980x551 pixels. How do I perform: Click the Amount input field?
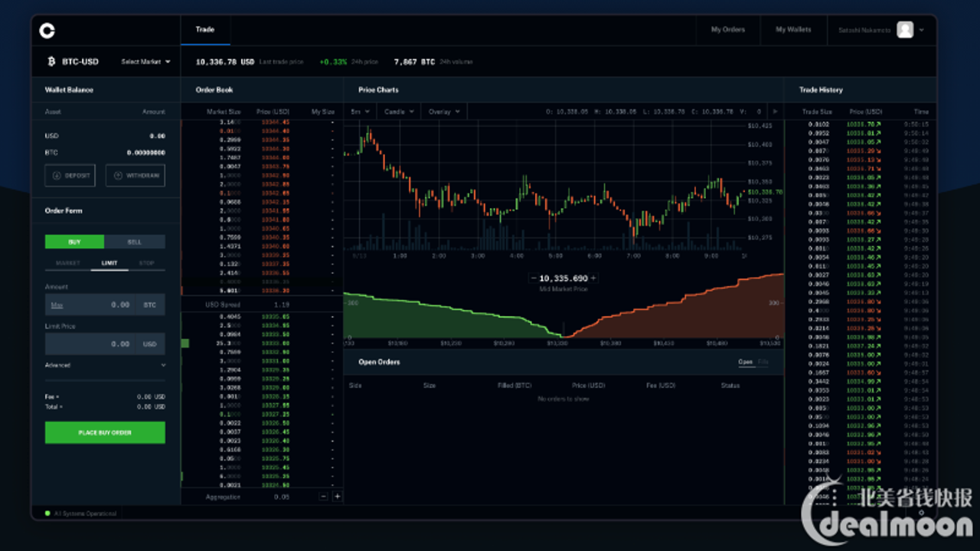105,305
